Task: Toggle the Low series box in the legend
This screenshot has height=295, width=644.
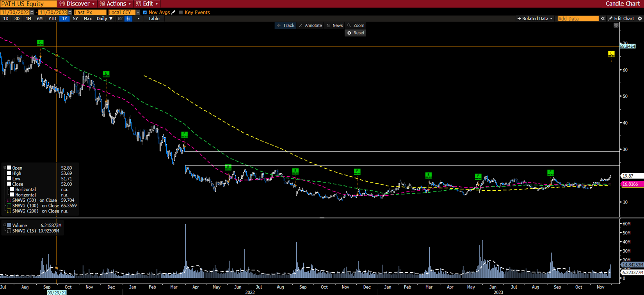Action: (x=9, y=179)
